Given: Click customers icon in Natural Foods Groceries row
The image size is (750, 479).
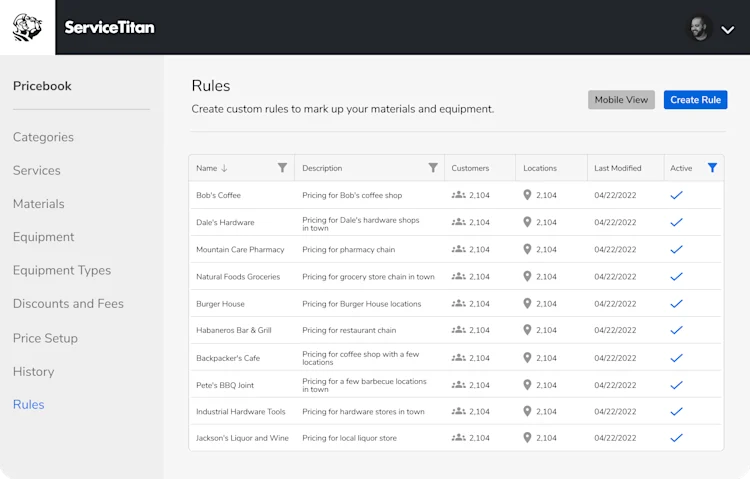Looking at the screenshot, I should point(458,276).
